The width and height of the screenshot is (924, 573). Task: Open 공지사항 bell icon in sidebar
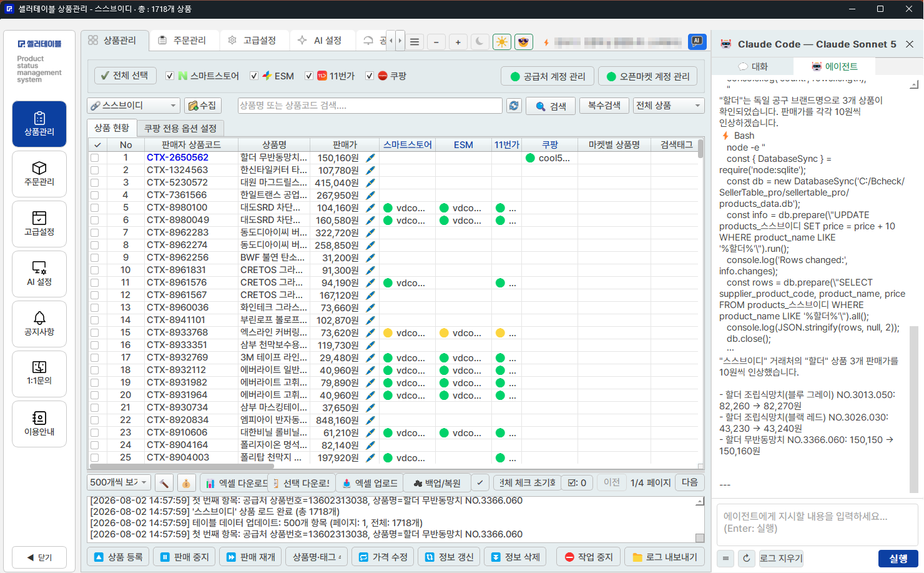(39, 324)
